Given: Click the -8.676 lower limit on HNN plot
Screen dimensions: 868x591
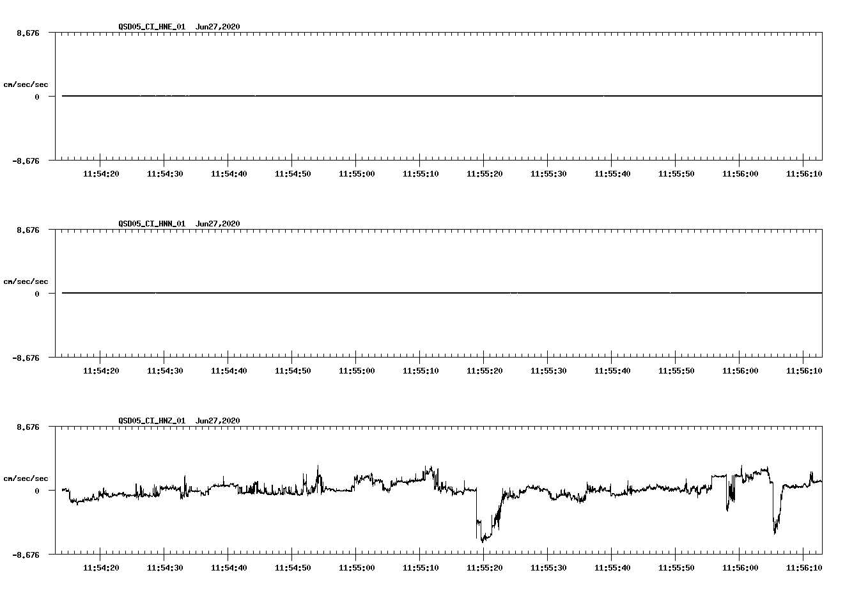Looking at the screenshot, I should tap(26, 358).
